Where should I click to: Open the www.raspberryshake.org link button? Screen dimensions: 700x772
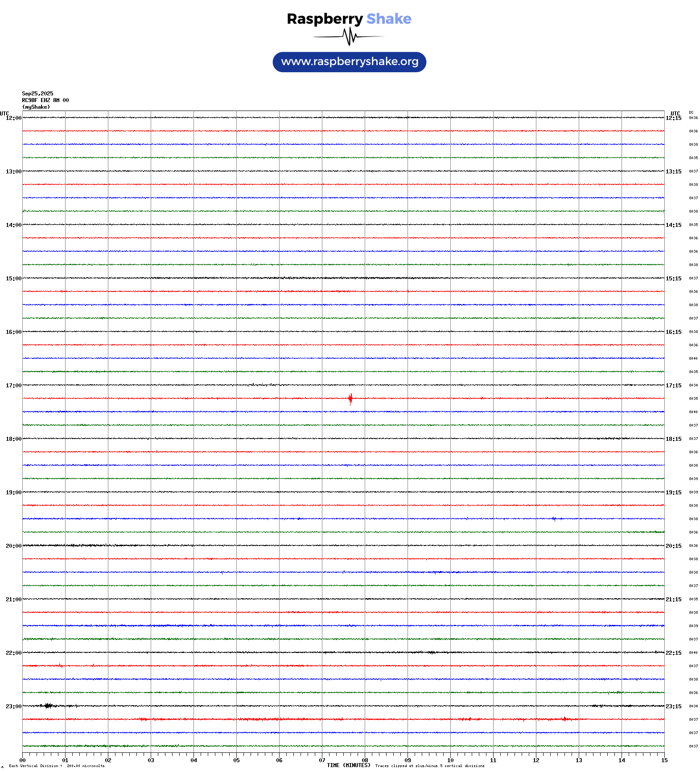point(349,62)
